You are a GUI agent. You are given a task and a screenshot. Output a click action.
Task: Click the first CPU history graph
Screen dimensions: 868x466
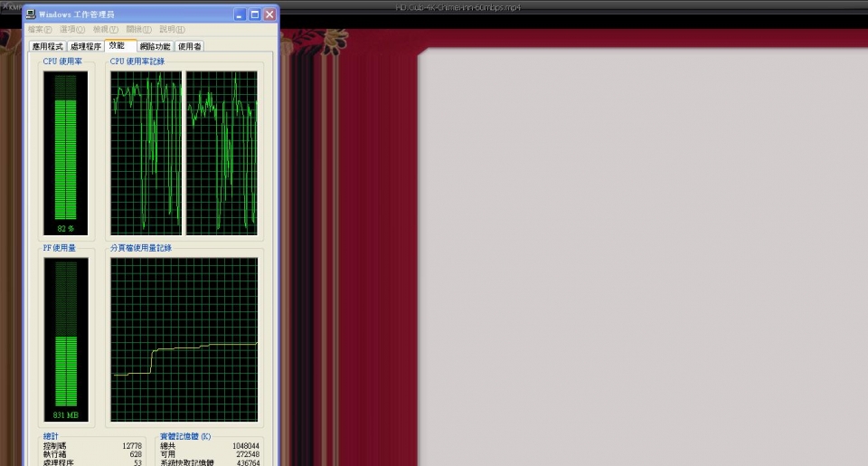coord(146,153)
